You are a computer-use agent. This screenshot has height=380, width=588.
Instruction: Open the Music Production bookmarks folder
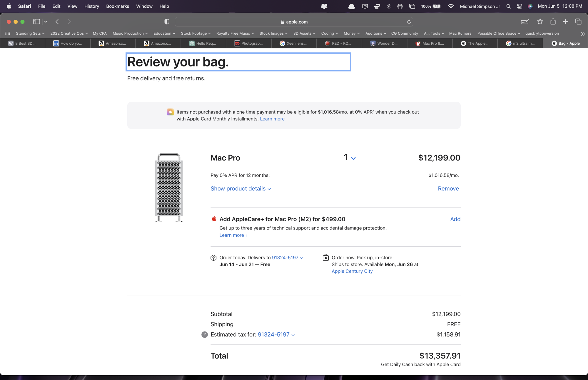tap(130, 34)
